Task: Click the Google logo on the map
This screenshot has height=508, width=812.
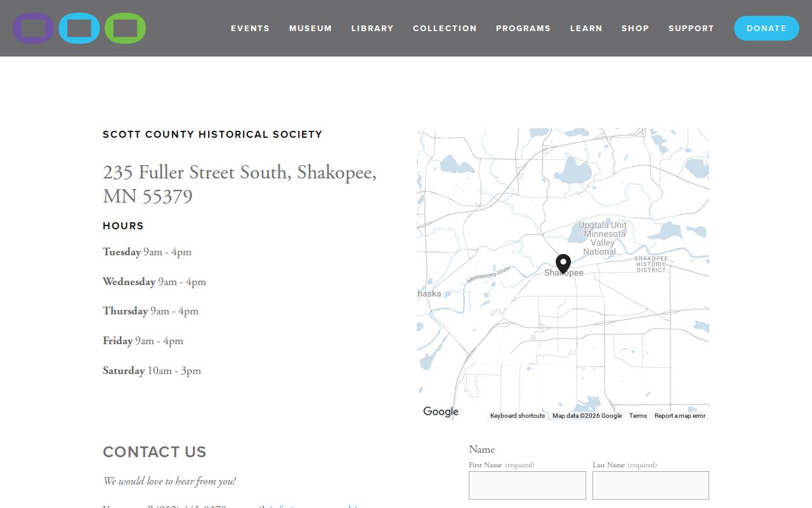Action: click(x=441, y=411)
